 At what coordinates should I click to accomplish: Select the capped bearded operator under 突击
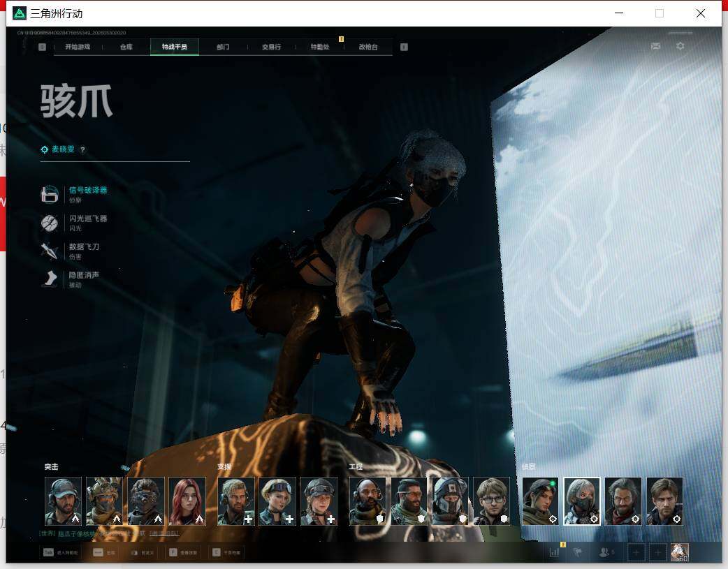point(63,501)
